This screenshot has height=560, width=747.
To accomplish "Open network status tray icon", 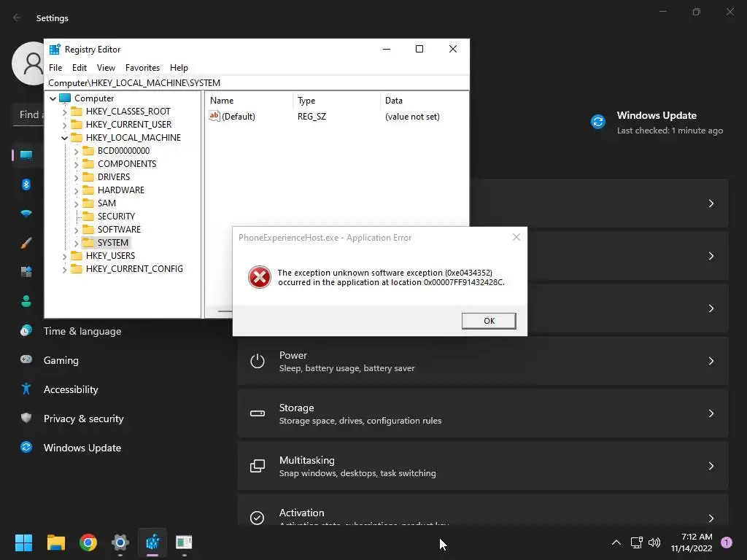I will point(636,542).
